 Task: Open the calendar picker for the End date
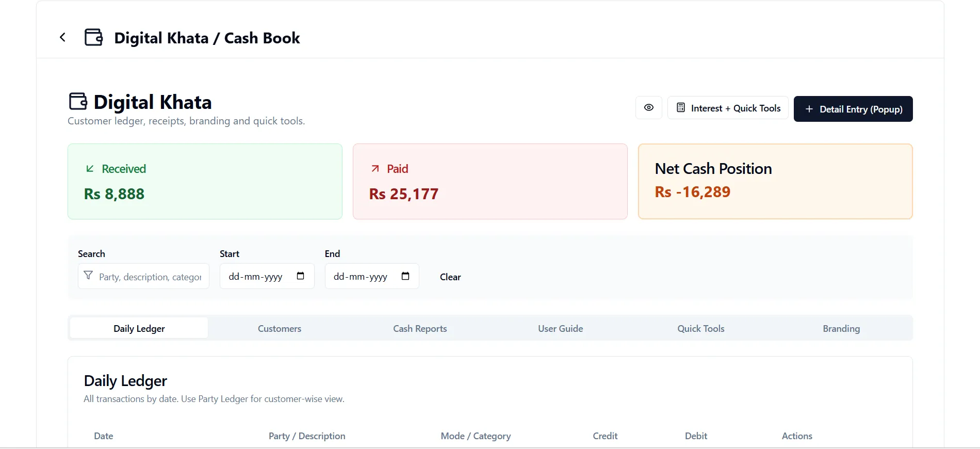pos(405,276)
